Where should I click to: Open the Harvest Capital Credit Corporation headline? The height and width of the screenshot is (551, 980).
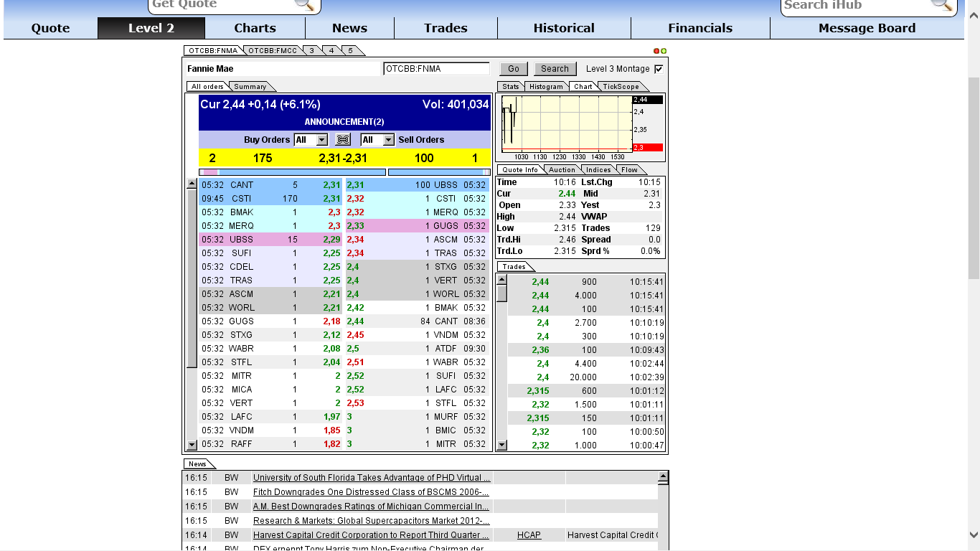click(x=372, y=535)
